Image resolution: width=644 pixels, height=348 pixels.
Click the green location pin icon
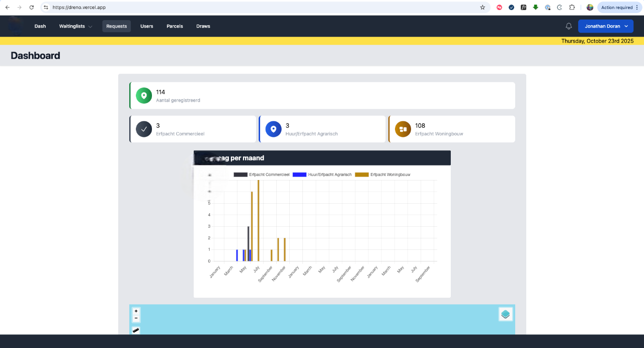(x=144, y=96)
